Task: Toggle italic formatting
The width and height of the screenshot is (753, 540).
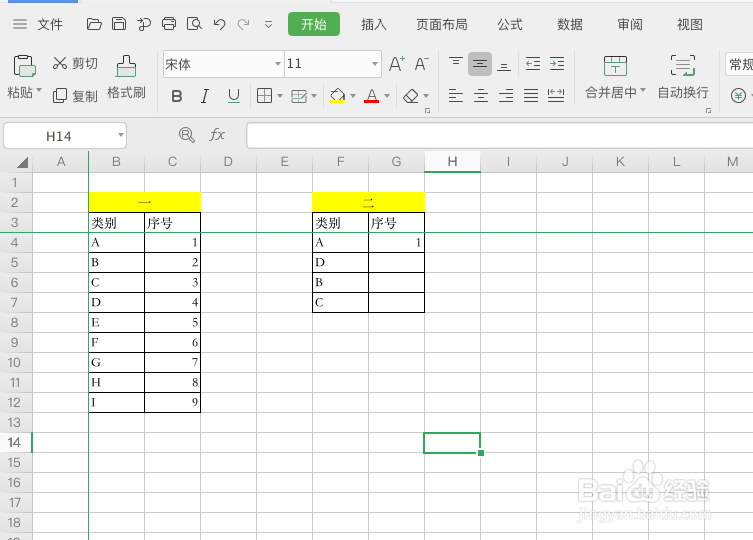Action: pyautogui.click(x=205, y=96)
